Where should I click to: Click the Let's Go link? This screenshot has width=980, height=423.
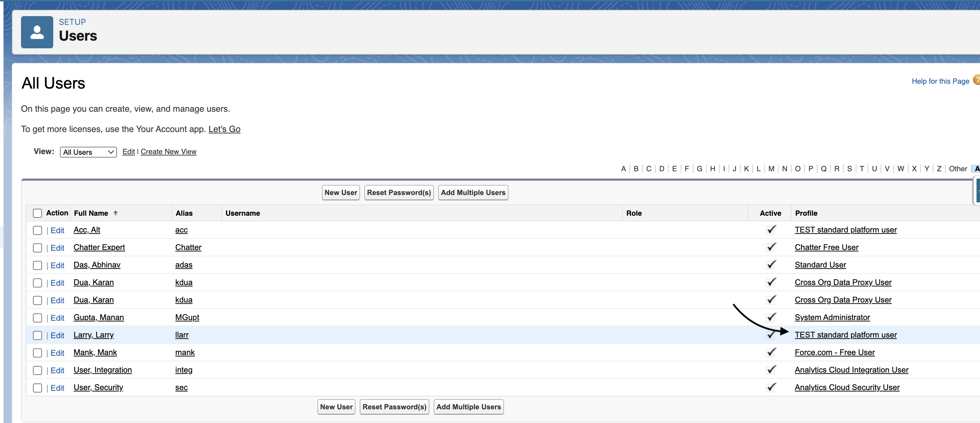[224, 129]
